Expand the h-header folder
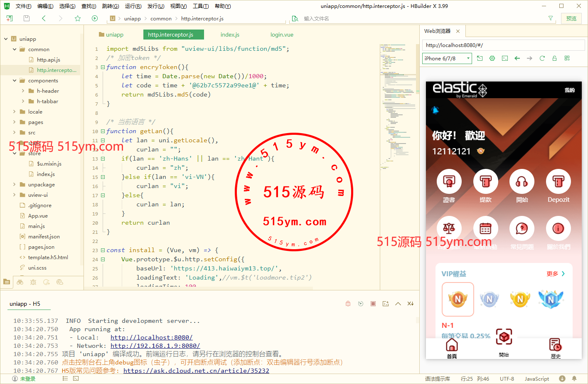This screenshot has width=588, height=384. 23,91
